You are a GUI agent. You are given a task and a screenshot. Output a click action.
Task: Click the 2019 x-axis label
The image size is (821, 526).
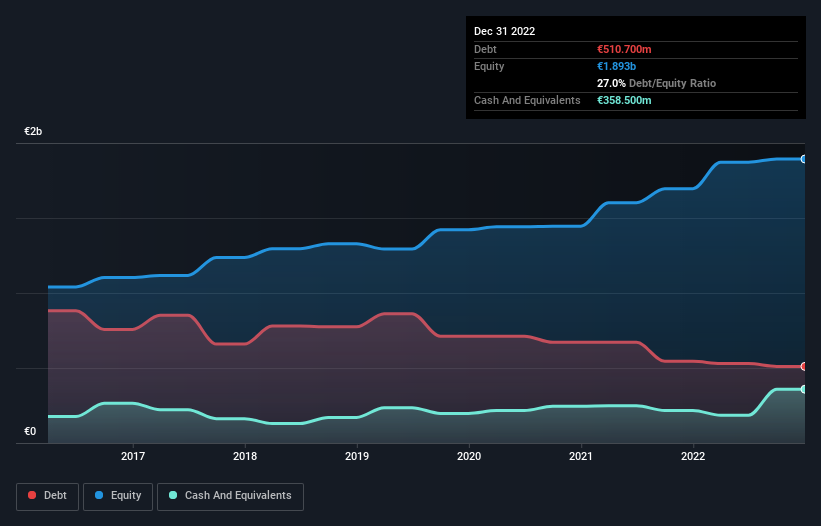357,456
